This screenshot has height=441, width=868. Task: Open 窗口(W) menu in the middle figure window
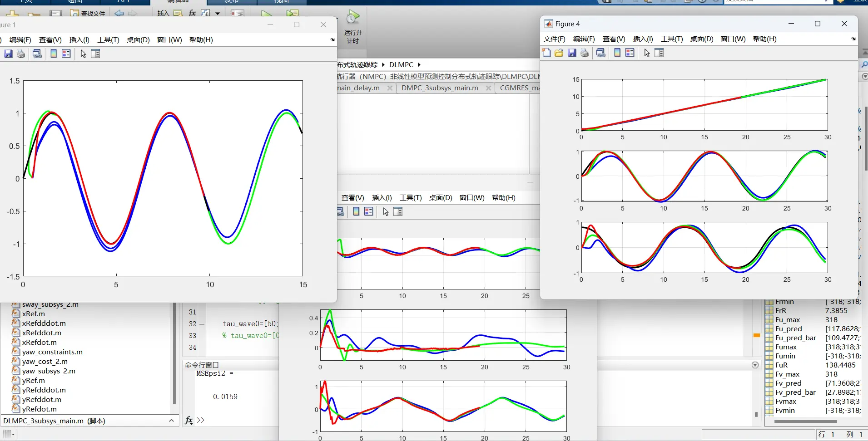[472, 198]
